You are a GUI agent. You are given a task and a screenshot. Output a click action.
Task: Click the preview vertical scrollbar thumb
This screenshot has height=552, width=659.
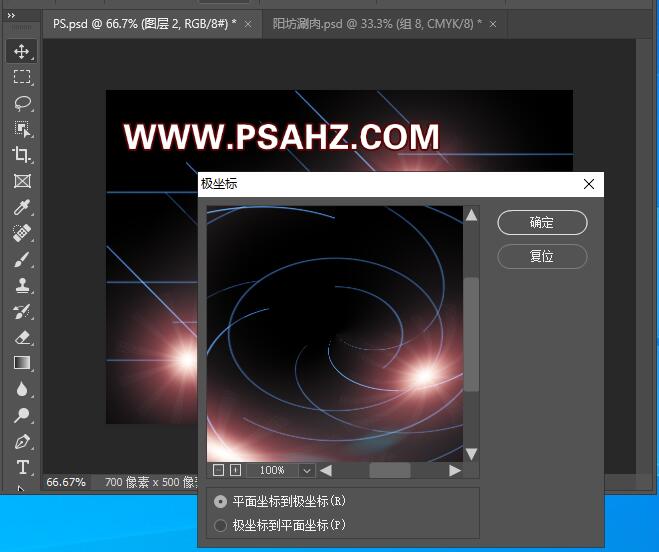(471, 334)
